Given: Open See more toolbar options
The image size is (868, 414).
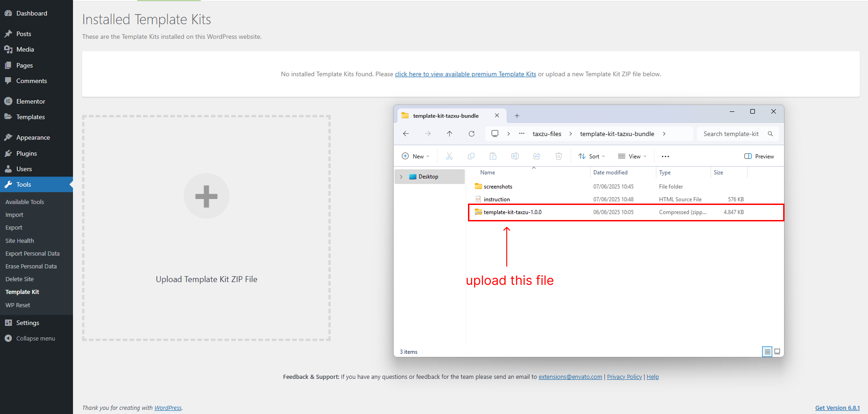Looking at the screenshot, I should (665, 156).
